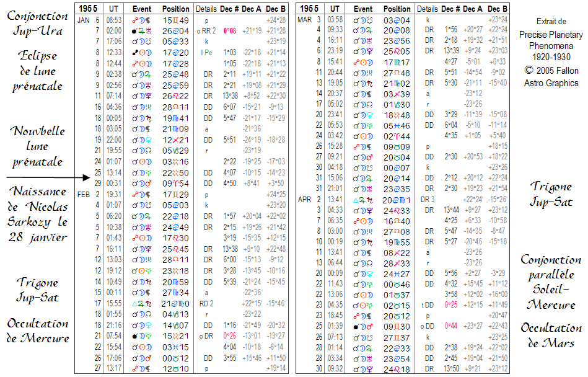Click the Event header in the JAN–FEB table
The height and width of the screenshot is (377, 588).
click(142, 9)
